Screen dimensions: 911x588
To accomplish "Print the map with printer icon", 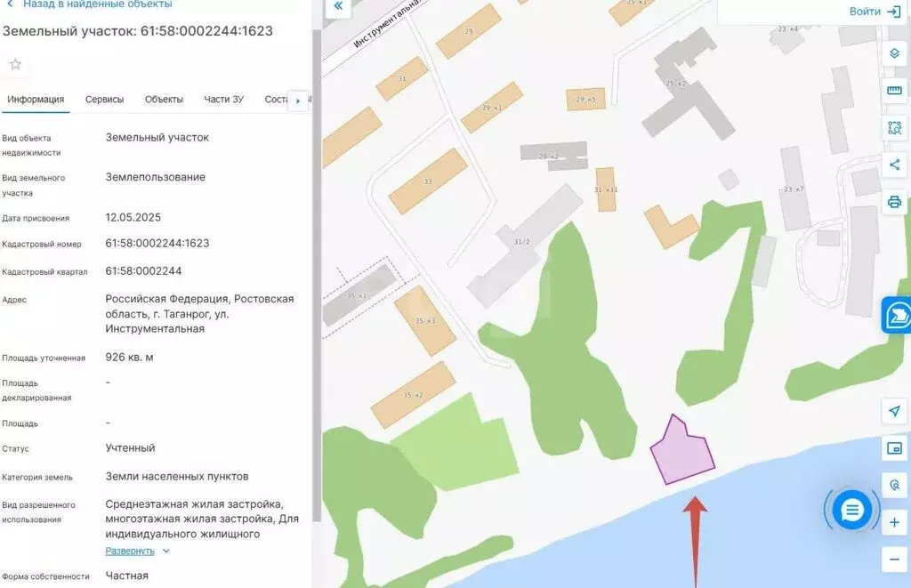I will [x=895, y=202].
